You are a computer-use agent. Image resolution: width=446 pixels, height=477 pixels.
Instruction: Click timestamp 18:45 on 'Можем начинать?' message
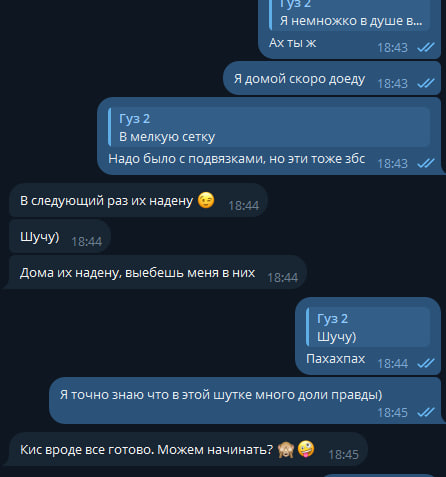click(x=344, y=454)
